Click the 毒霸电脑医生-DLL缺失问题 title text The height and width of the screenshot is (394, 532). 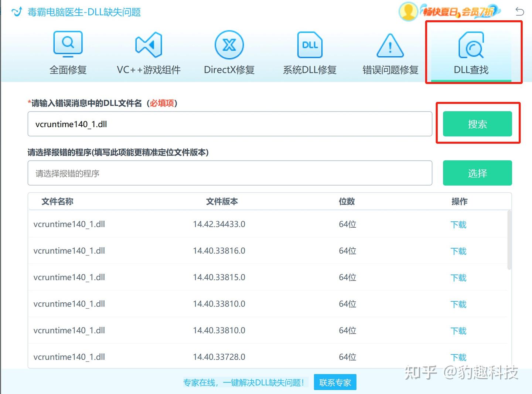coord(84,12)
